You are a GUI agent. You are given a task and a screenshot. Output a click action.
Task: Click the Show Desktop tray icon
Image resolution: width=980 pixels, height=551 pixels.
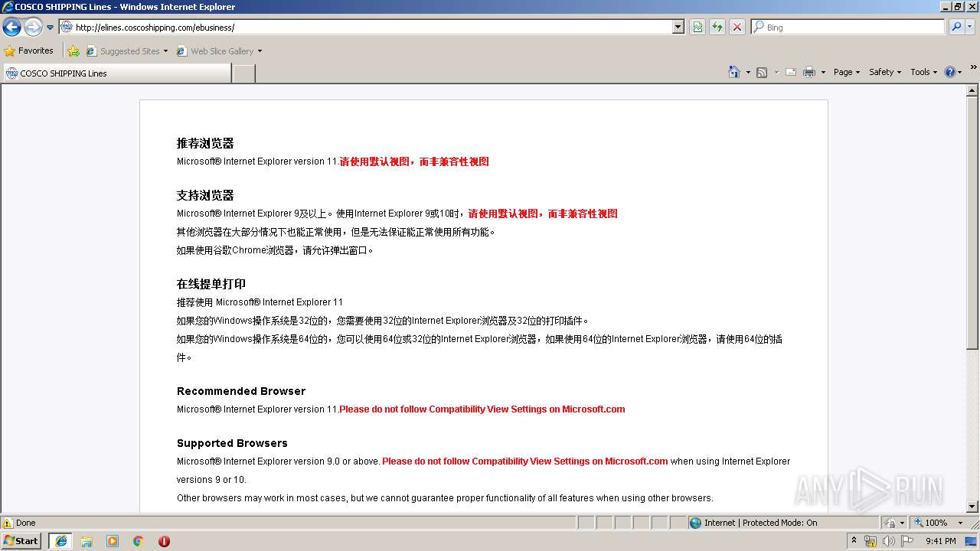click(x=972, y=541)
